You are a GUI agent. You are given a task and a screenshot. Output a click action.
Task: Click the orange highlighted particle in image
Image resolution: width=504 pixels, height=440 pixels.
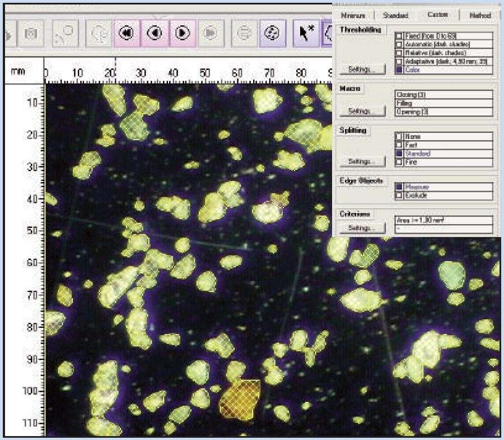click(x=239, y=399)
